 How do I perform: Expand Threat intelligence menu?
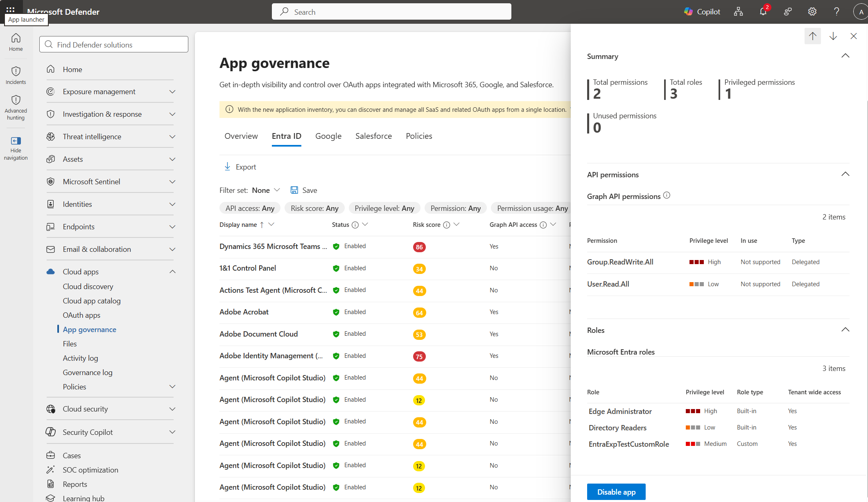pos(172,137)
